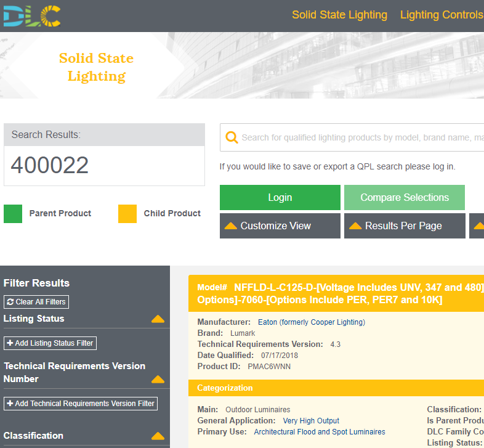
Task: Click the Filter Results heading
Action: click(36, 283)
